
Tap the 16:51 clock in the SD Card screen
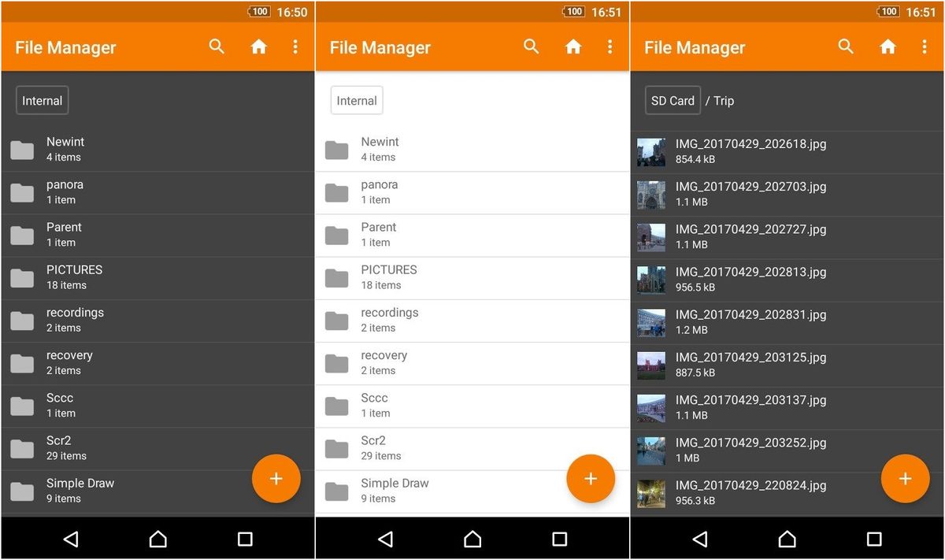click(x=921, y=12)
